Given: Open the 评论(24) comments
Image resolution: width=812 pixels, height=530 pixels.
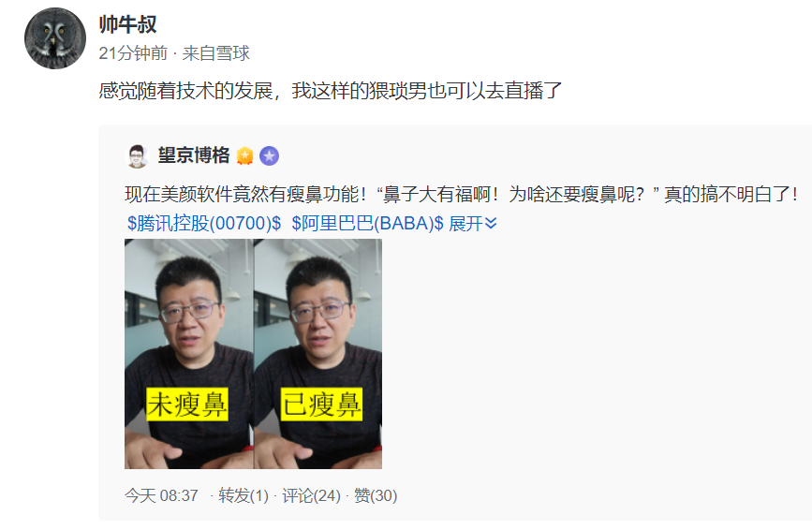Looking at the screenshot, I should 311,496.
